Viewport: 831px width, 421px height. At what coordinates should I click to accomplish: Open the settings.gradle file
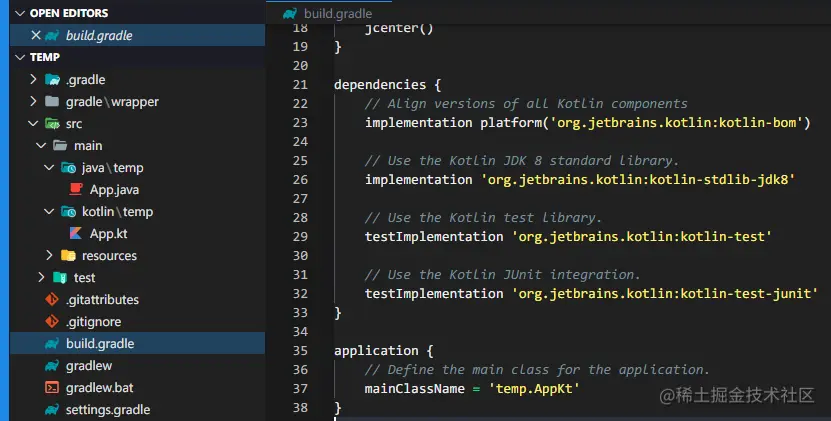pos(108,410)
